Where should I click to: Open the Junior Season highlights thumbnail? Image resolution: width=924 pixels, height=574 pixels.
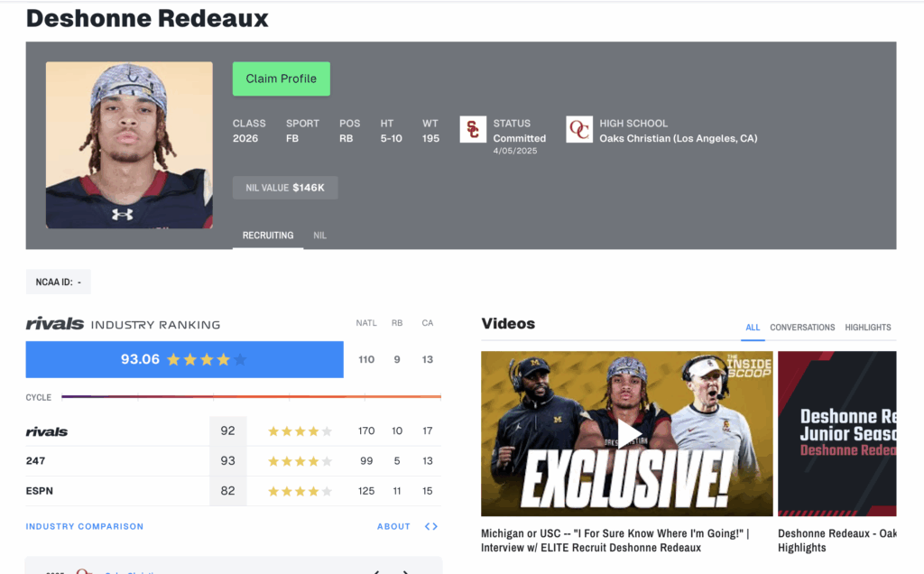pyautogui.click(x=836, y=434)
